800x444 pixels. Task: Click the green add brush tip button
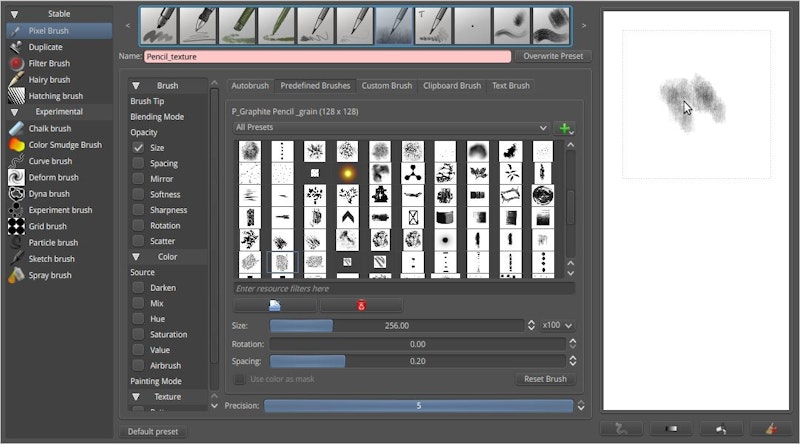point(567,128)
